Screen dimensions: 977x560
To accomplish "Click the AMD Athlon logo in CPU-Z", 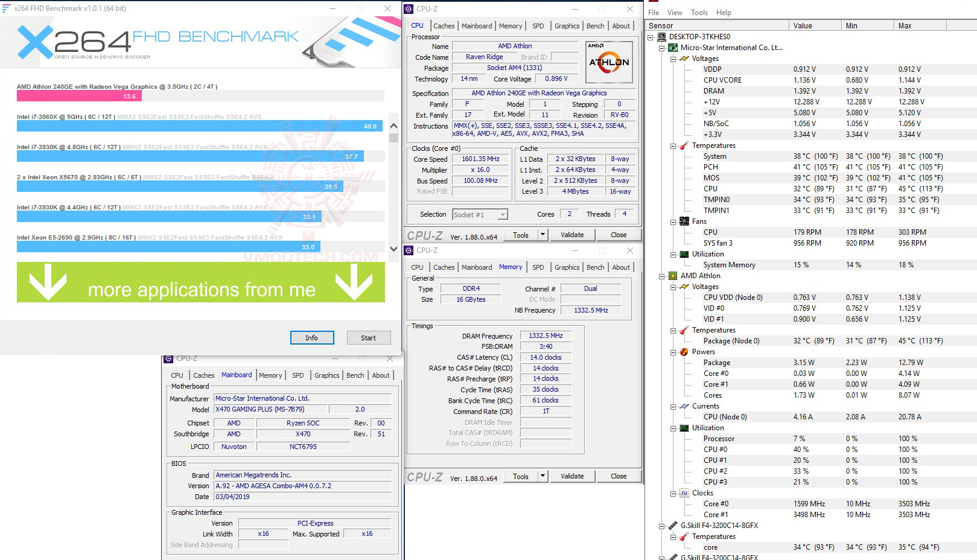I will pyautogui.click(x=609, y=62).
